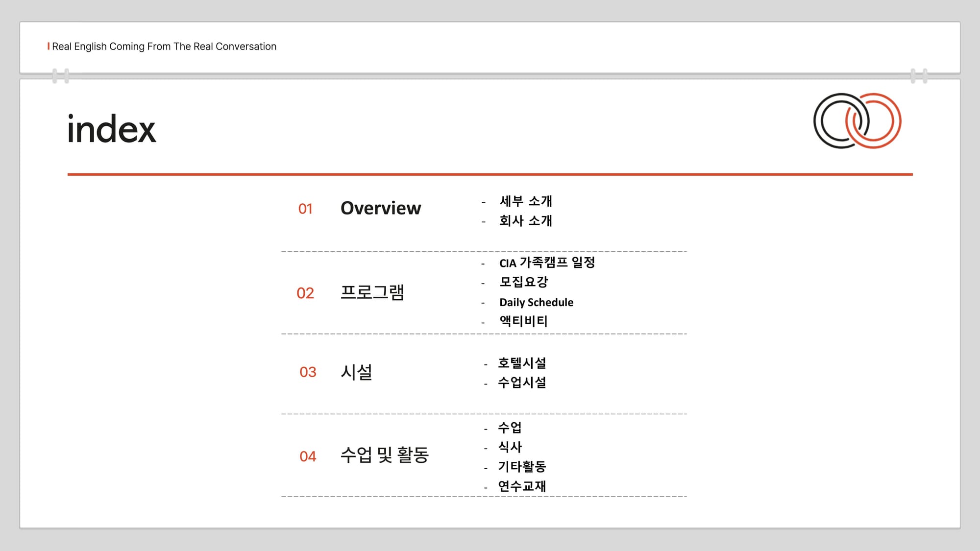
Task: Select the 모집요강 item
Action: tap(523, 282)
